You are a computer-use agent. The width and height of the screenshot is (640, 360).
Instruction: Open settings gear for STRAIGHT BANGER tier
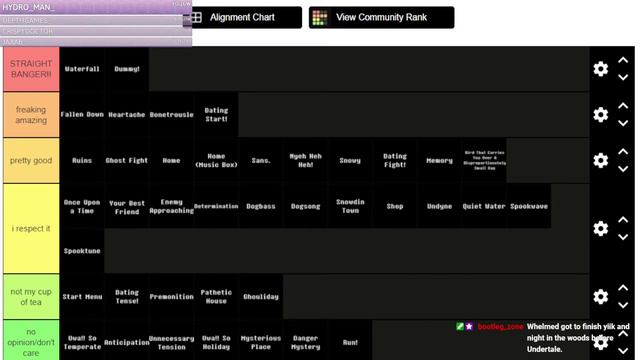click(600, 69)
